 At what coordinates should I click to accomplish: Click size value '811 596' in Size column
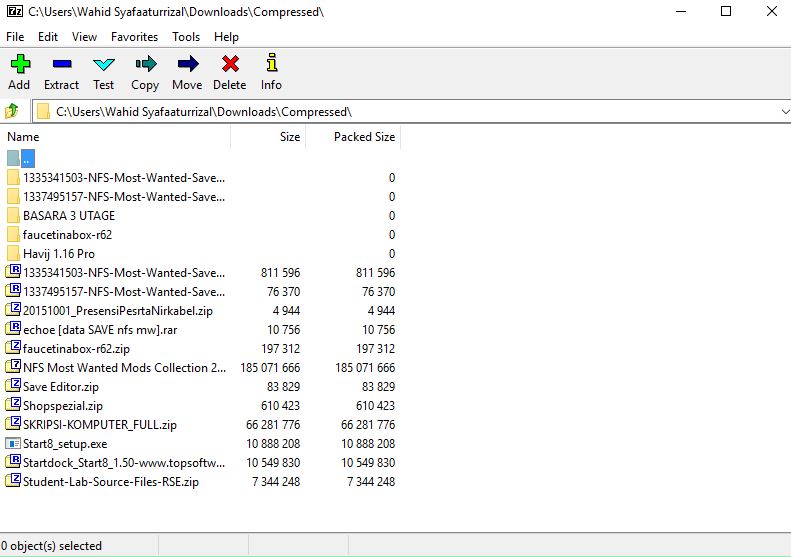click(280, 273)
